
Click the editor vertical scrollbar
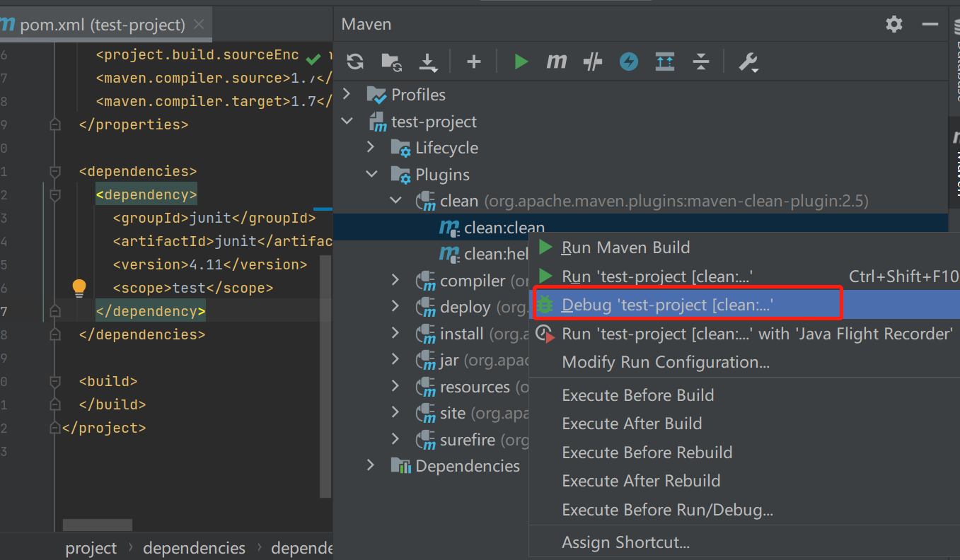325,377
